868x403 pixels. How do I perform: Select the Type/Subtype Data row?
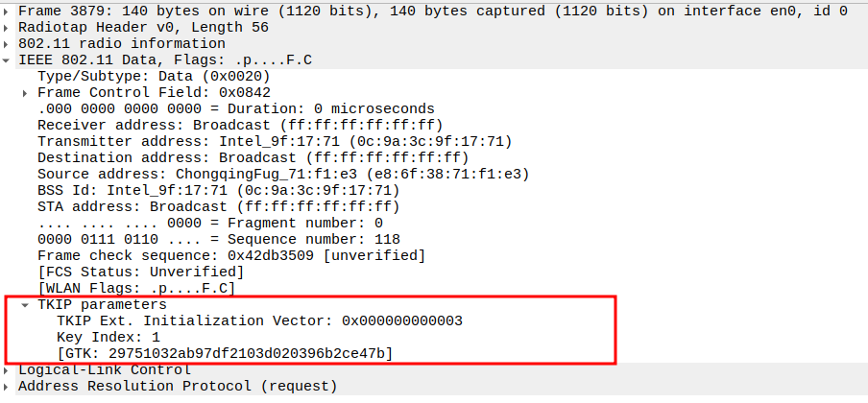coord(154,76)
